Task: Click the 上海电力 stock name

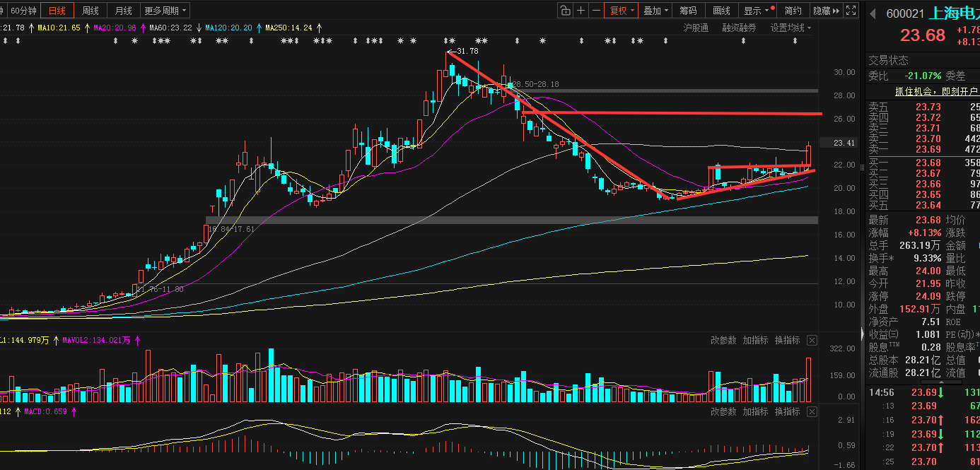Action: point(953,13)
